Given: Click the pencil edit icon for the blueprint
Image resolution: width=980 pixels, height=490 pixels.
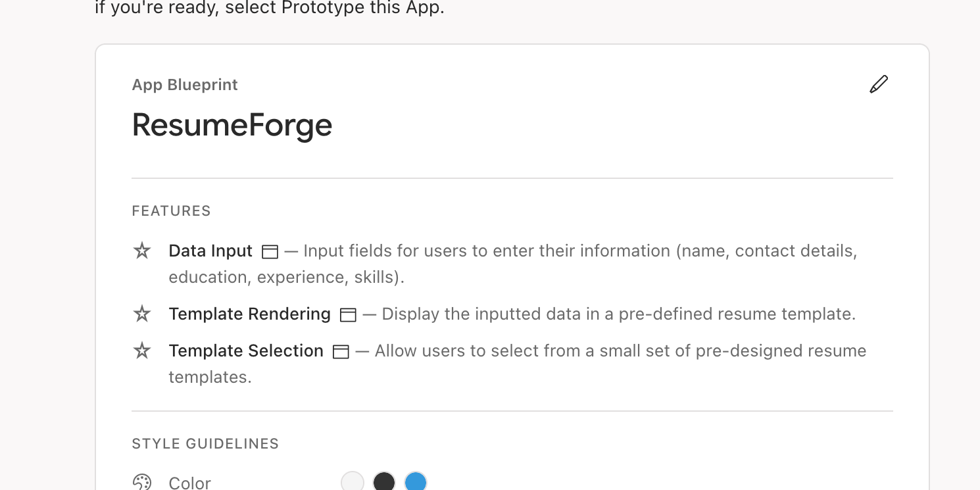Looking at the screenshot, I should pyautogui.click(x=879, y=84).
